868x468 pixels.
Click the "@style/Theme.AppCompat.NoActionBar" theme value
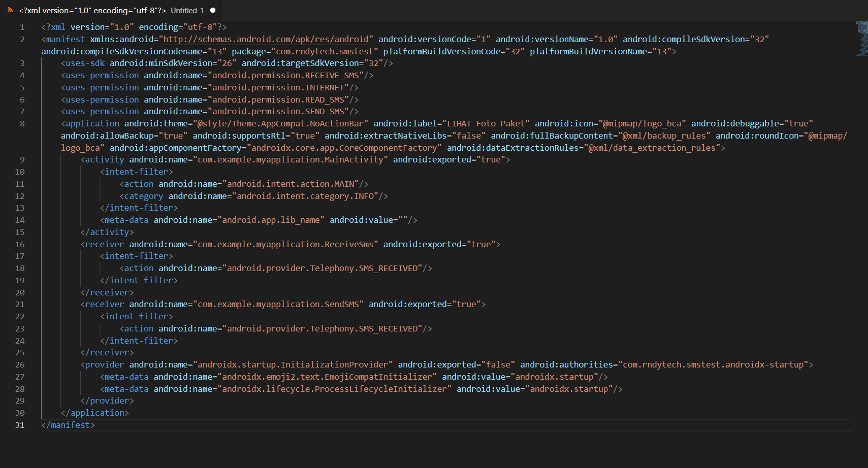(281, 123)
